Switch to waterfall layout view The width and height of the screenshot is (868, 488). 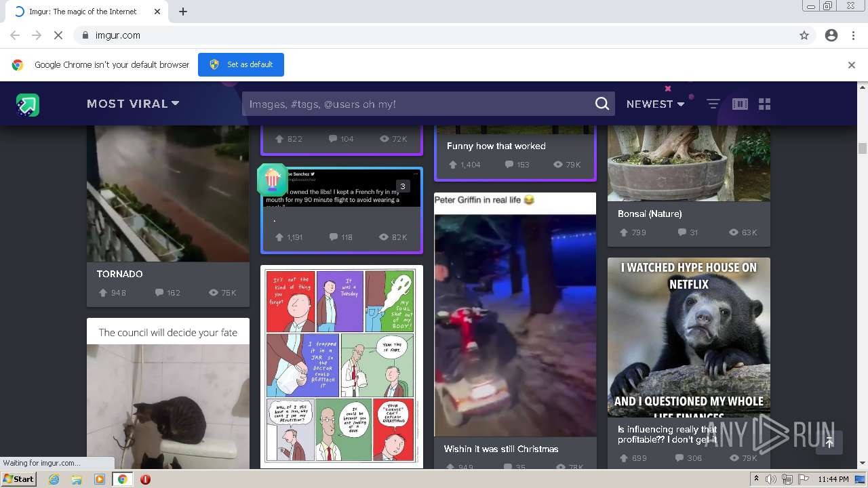click(740, 104)
